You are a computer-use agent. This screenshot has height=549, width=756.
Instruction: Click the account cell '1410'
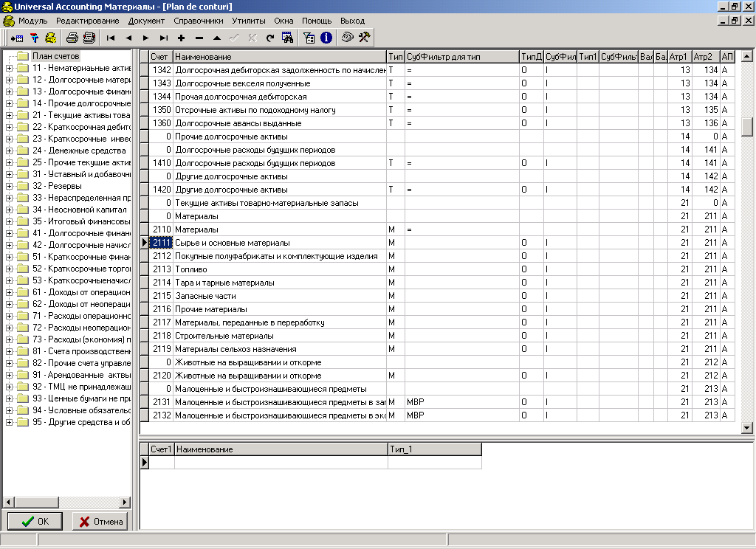click(x=161, y=163)
